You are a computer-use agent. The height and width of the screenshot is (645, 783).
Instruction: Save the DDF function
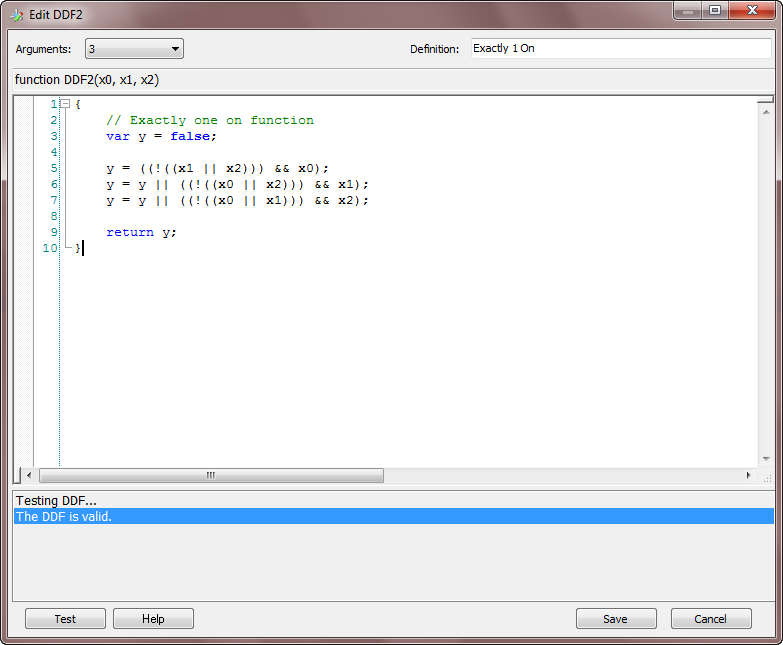[x=615, y=619]
